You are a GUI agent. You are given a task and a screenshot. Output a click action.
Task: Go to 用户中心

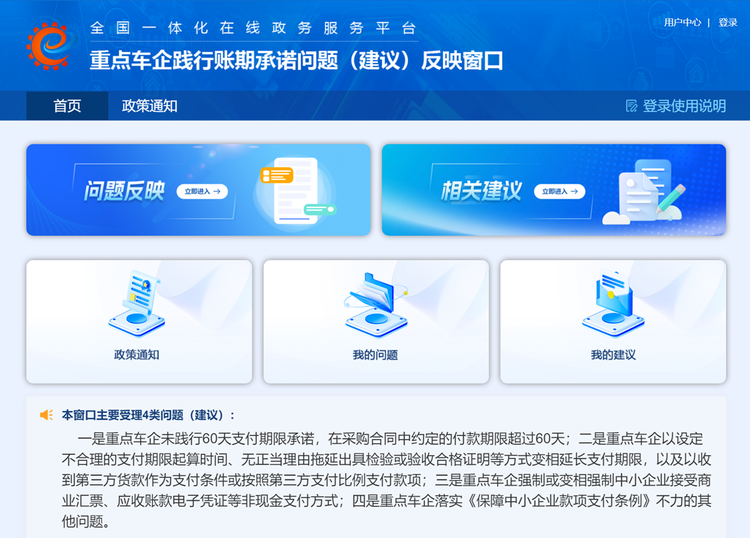click(682, 22)
